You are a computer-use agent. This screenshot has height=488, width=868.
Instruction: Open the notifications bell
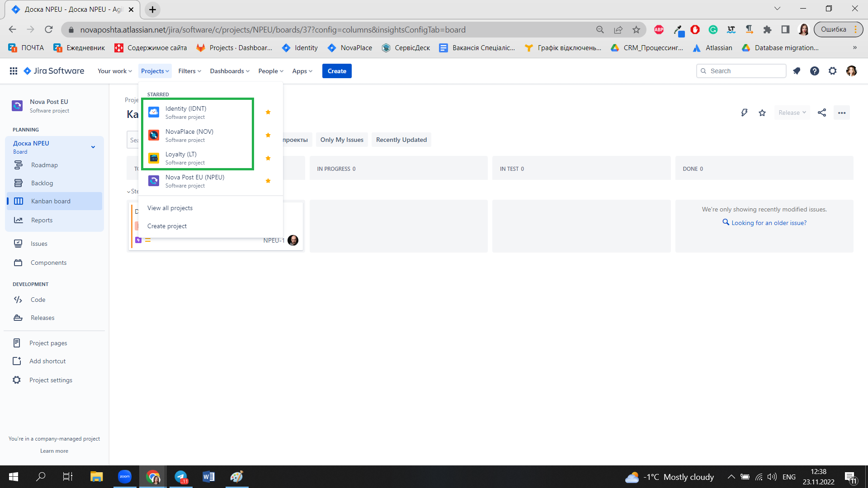[797, 71]
